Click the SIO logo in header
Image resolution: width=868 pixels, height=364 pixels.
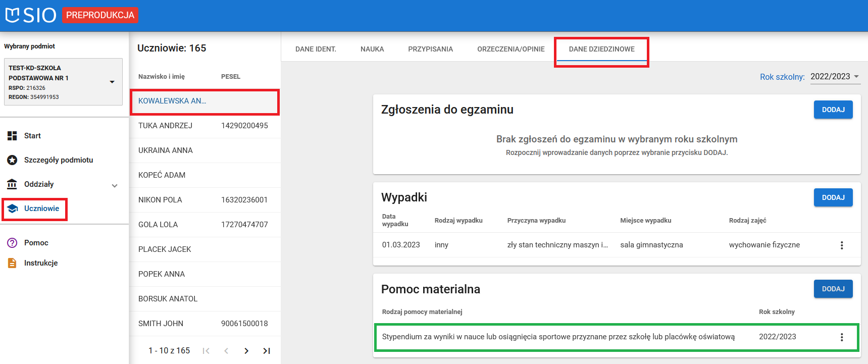[31, 15]
